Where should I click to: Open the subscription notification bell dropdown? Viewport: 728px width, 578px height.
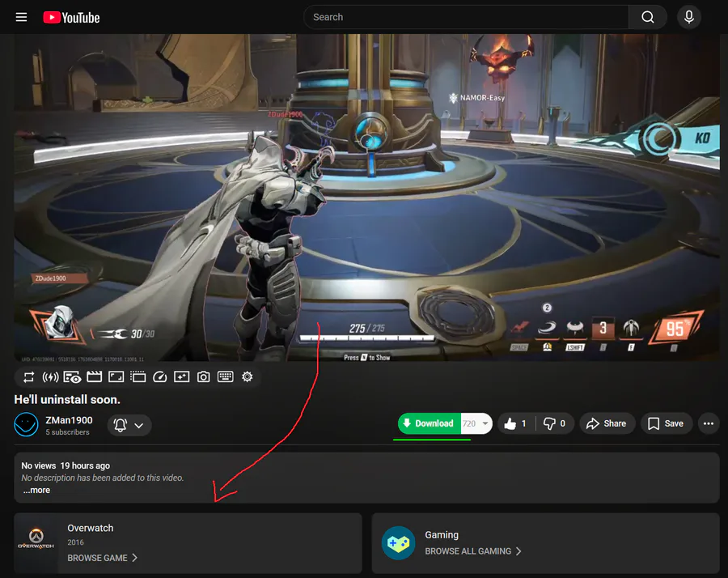pyautogui.click(x=129, y=425)
